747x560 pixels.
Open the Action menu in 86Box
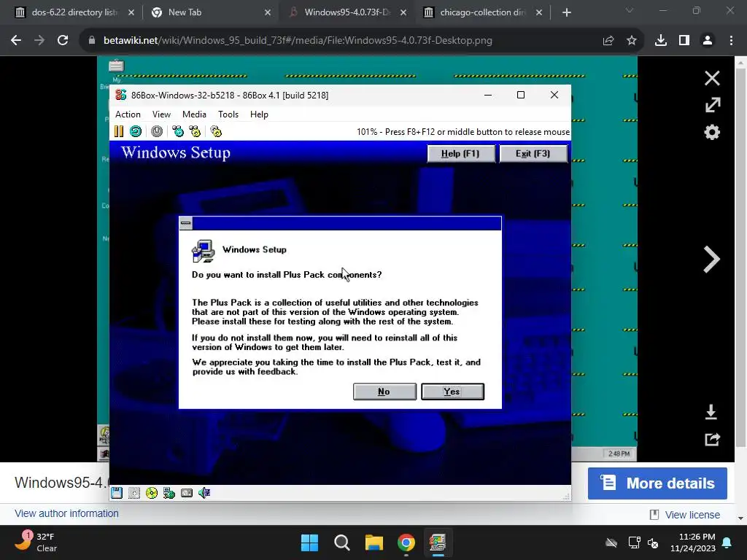tap(128, 114)
